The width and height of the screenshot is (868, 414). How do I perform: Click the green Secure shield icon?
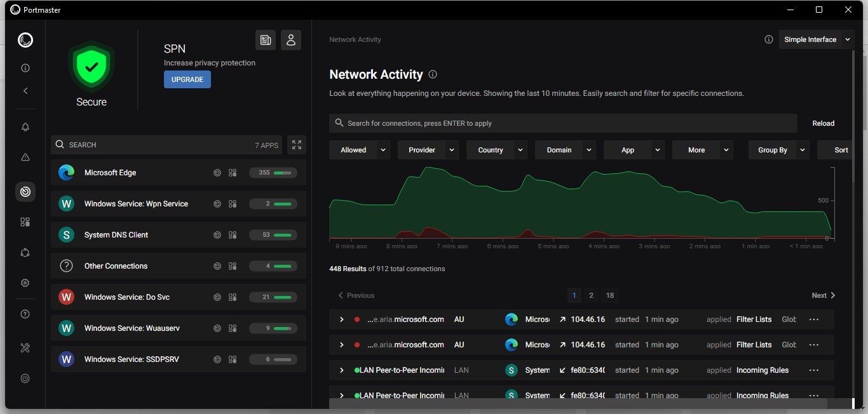92,67
